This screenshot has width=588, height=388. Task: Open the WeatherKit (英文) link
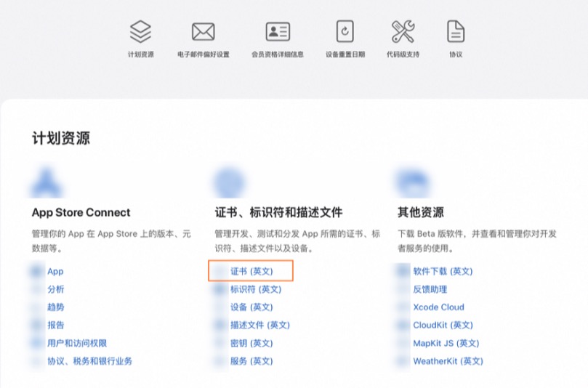pyautogui.click(x=448, y=361)
